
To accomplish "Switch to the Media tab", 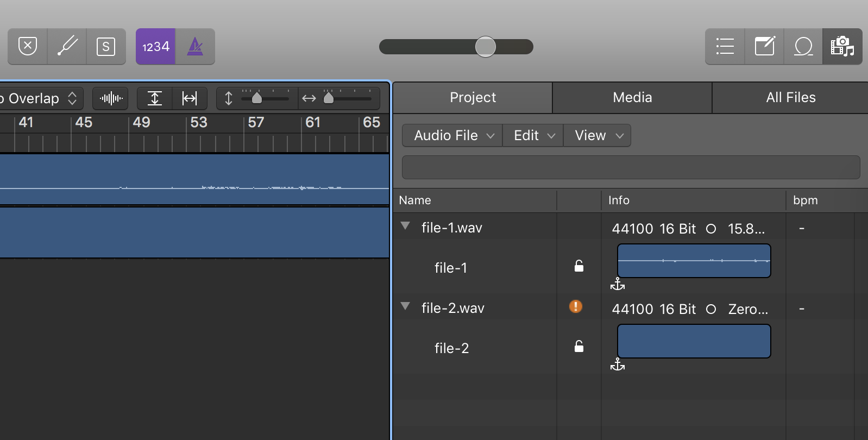I will tap(632, 98).
